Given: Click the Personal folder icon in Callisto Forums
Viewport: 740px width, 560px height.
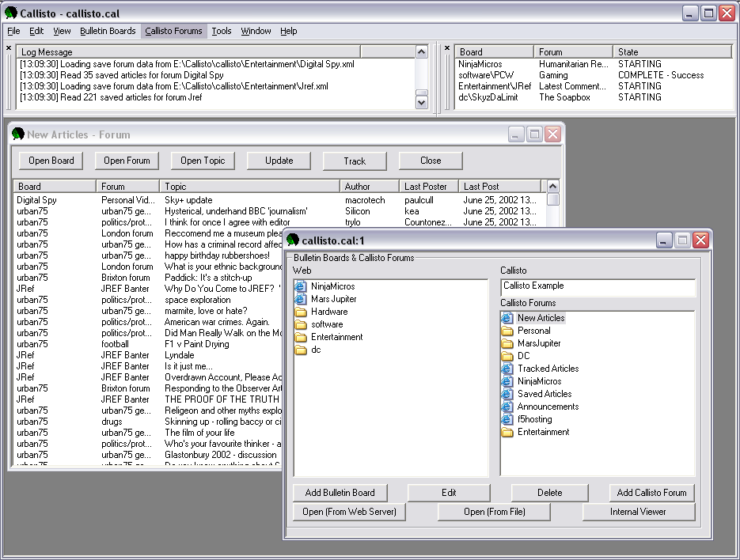Looking at the screenshot, I should [x=507, y=331].
